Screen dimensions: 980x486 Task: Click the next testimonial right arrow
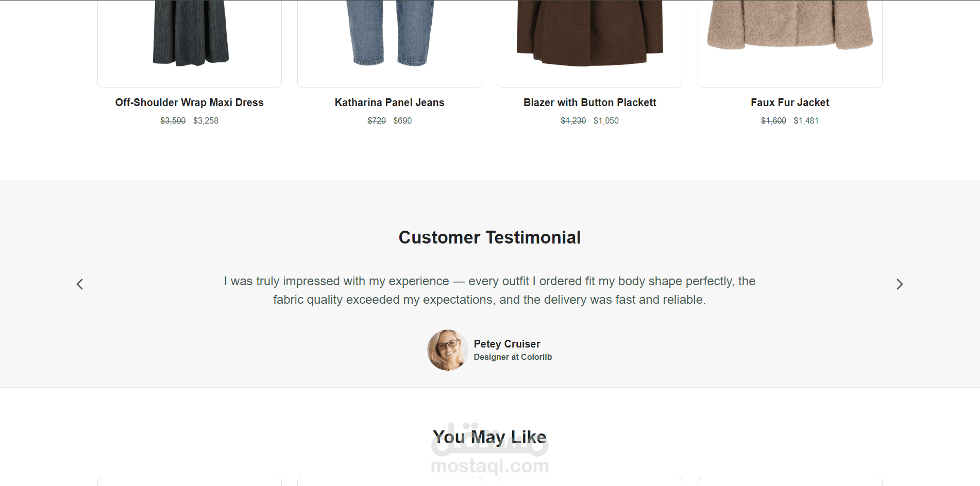[900, 284]
